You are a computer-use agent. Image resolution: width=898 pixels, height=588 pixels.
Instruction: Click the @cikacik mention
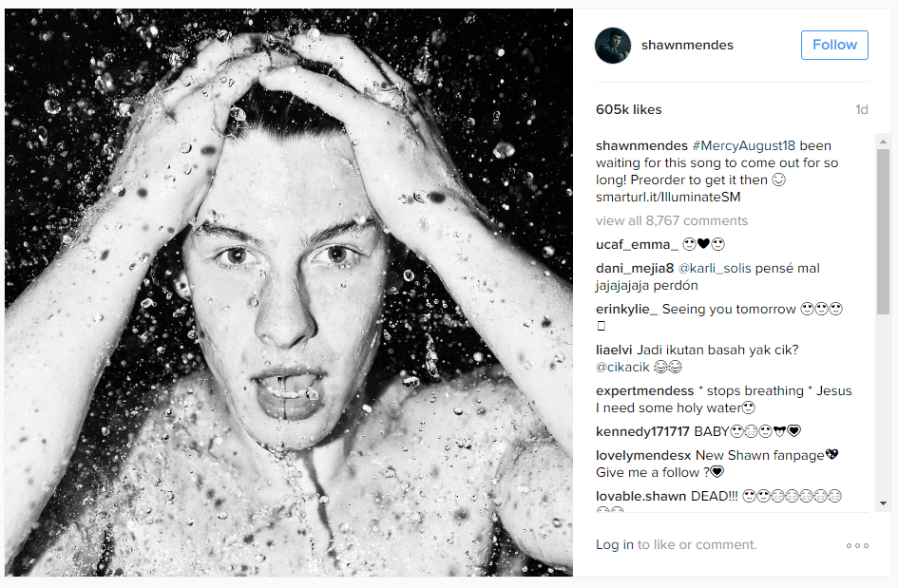[x=622, y=367]
